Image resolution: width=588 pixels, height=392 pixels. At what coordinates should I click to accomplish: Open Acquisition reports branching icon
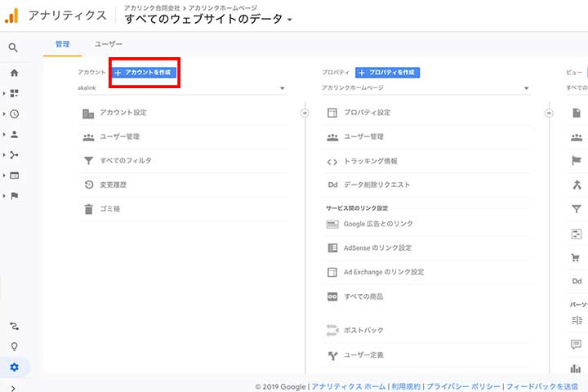(x=14, y=155)
